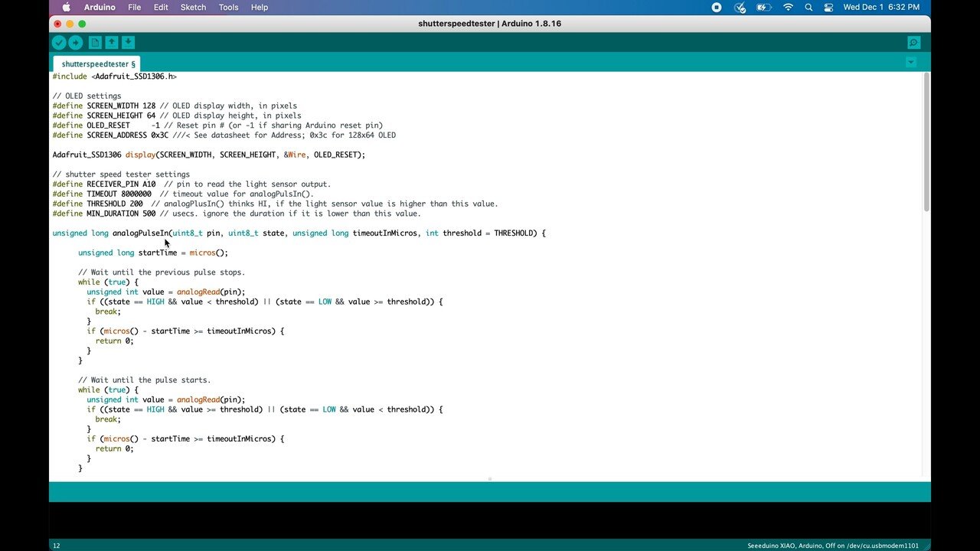Click the RECEIVER_PIN A10 define line
Image resolution: width=980 pixels, height=551 pixels.
[x=191, y=184]
